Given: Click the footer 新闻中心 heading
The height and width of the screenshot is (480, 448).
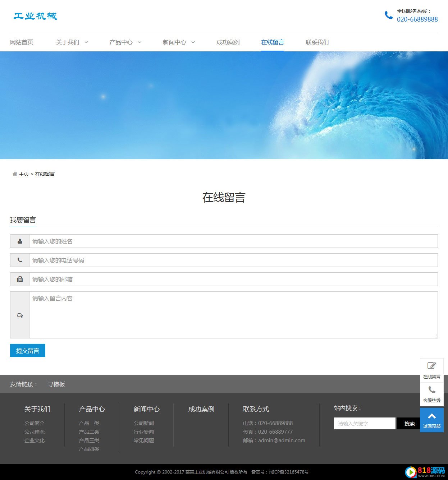Looking at the screenshot, I should [x=147, y=409].
